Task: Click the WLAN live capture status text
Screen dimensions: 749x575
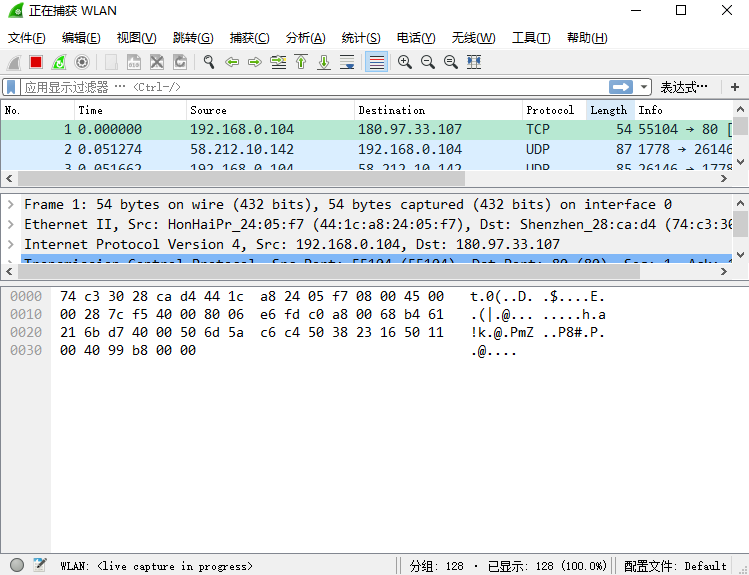Action: pyautogui.click(x=156, y=566)
